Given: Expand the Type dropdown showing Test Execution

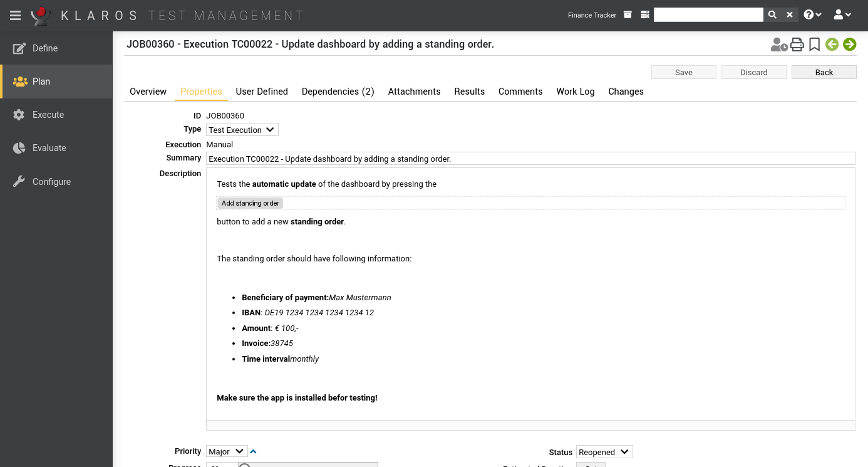Looking at the screenshot, I should (x=242, y=130).
